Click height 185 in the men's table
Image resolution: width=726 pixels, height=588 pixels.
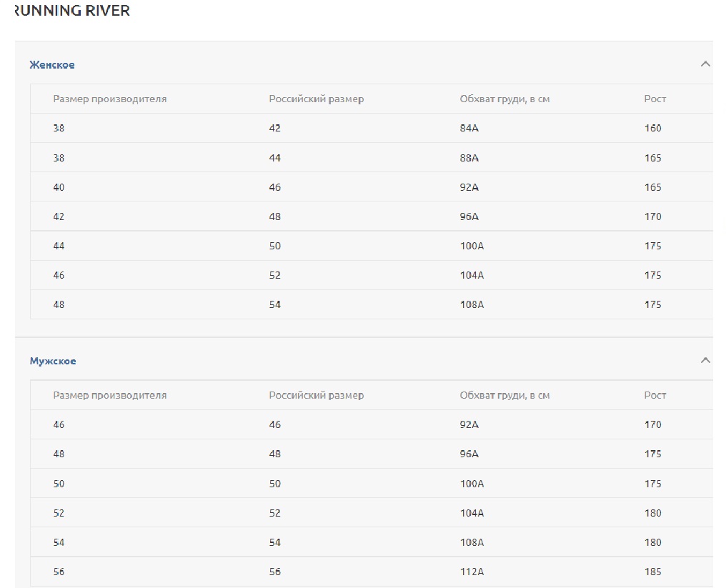pos(652,572)
